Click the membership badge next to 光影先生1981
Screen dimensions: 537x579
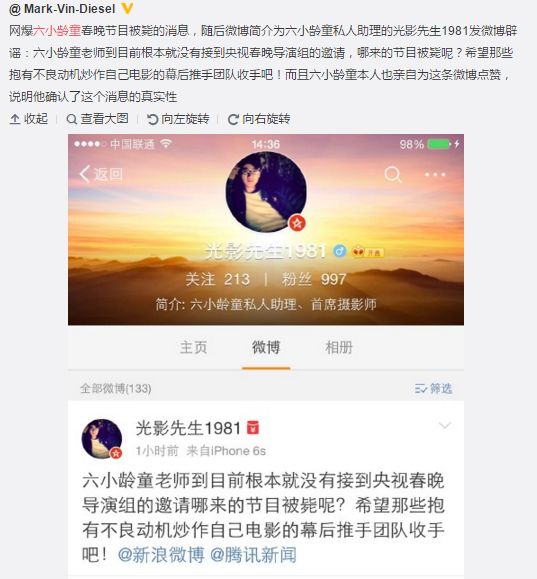368,252
